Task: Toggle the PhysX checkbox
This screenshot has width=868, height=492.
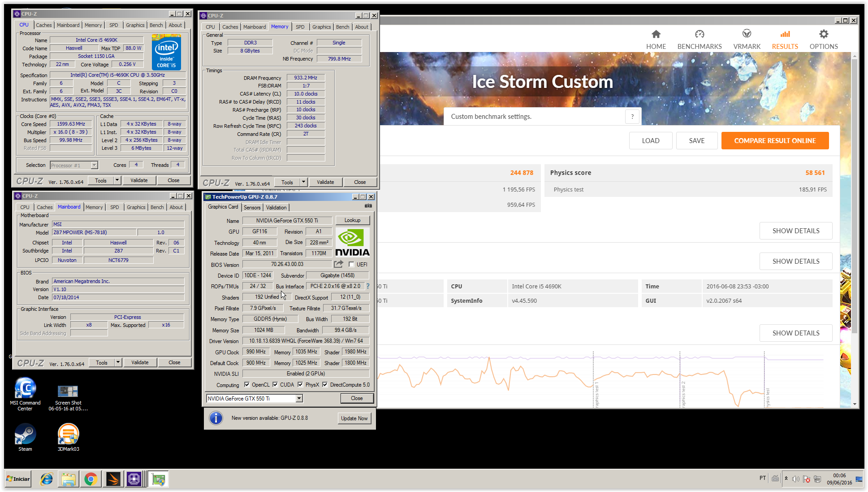Action: (x=300, y=384)
